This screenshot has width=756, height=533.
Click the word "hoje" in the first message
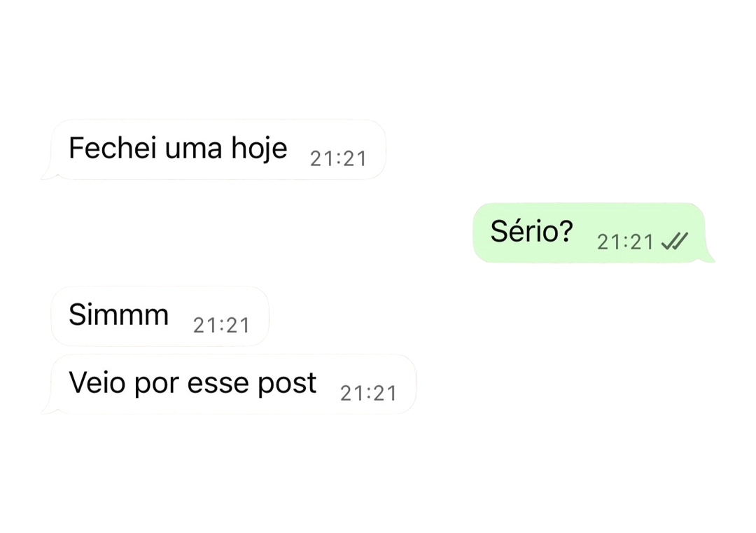[260, 148]
